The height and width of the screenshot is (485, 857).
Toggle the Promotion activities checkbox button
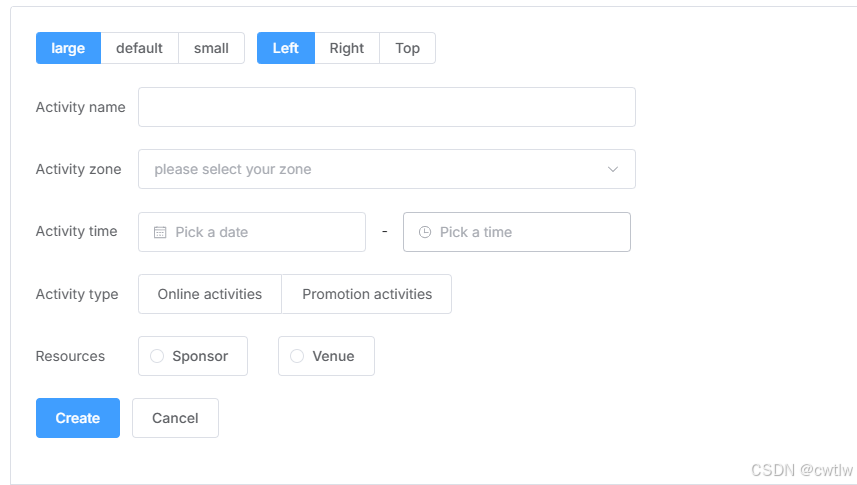coord(367,294)
